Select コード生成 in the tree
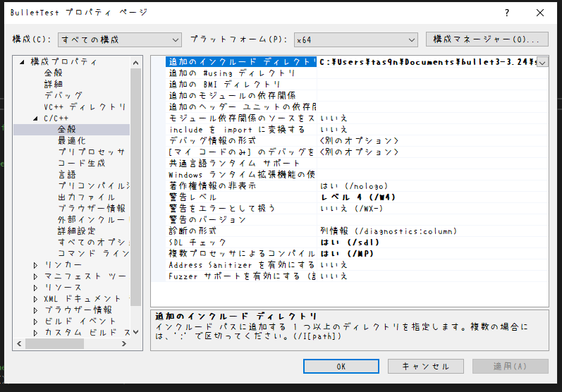This screenshot has height=392, width=562. pos(81,164)
